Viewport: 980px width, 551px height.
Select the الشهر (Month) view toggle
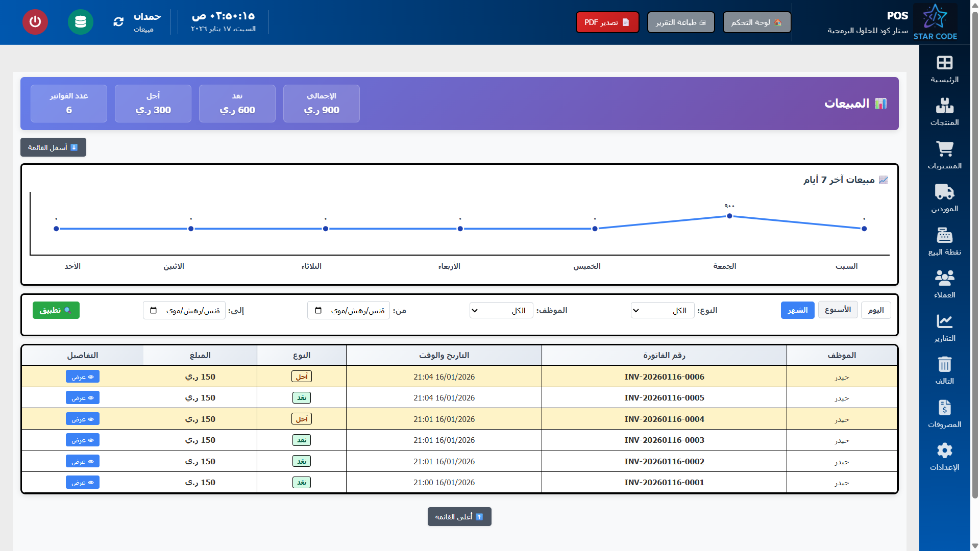click(798, 310)
